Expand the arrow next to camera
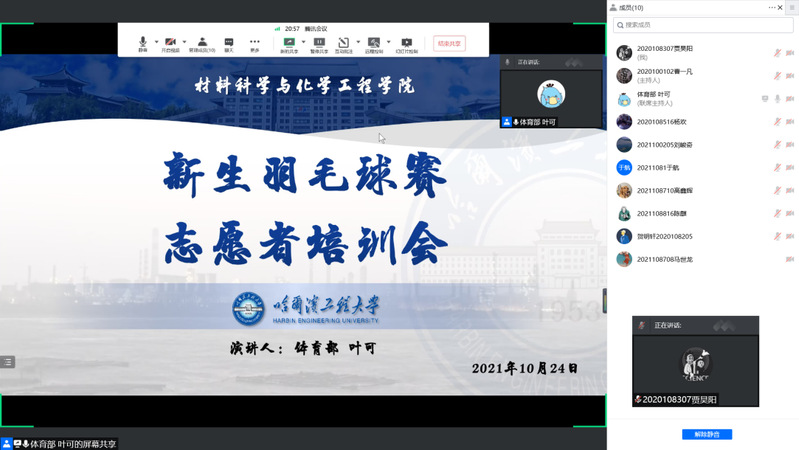 184,42
